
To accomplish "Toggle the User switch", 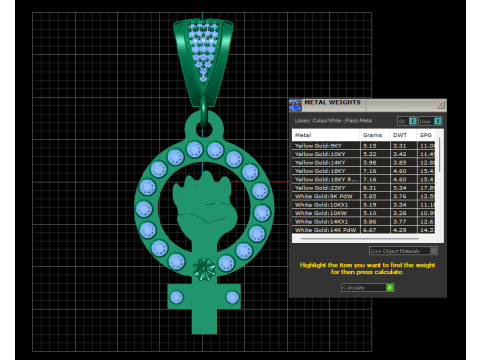I will coord(430,121).
